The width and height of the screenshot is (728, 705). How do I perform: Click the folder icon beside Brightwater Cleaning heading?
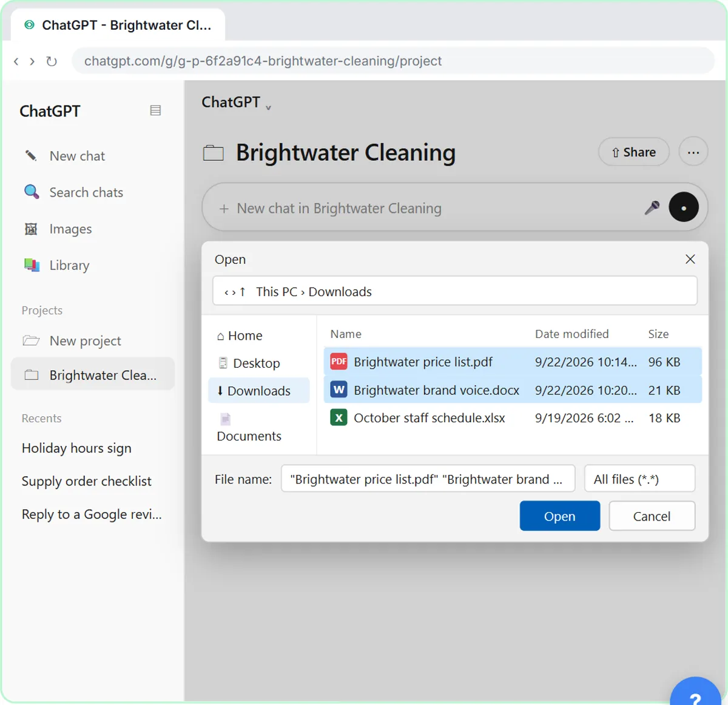(x=214, y=153)
